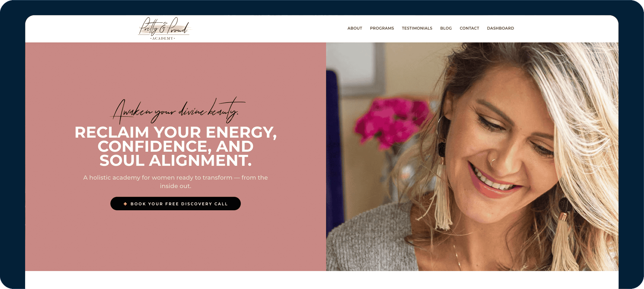Screen dimensions: 644x289
Task: Open the Contact page
Action: point(469,28)
